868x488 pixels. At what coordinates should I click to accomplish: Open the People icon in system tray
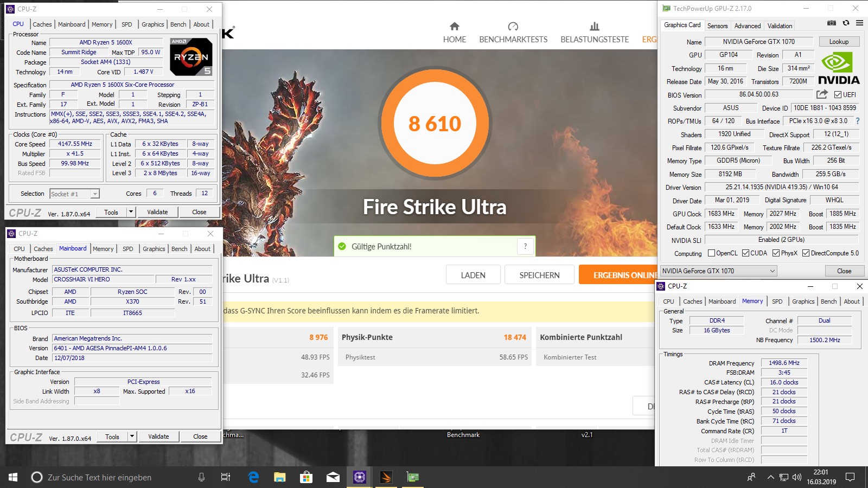(x=751, y=477)
